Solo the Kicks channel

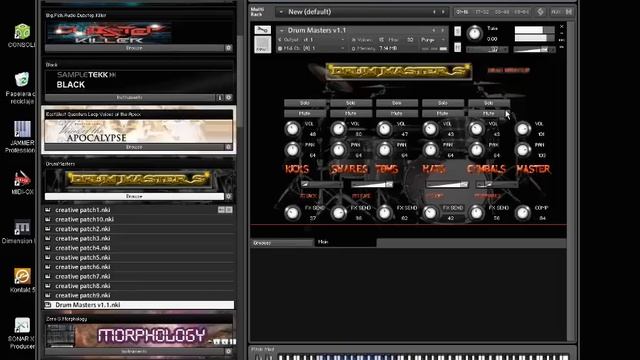304,103
